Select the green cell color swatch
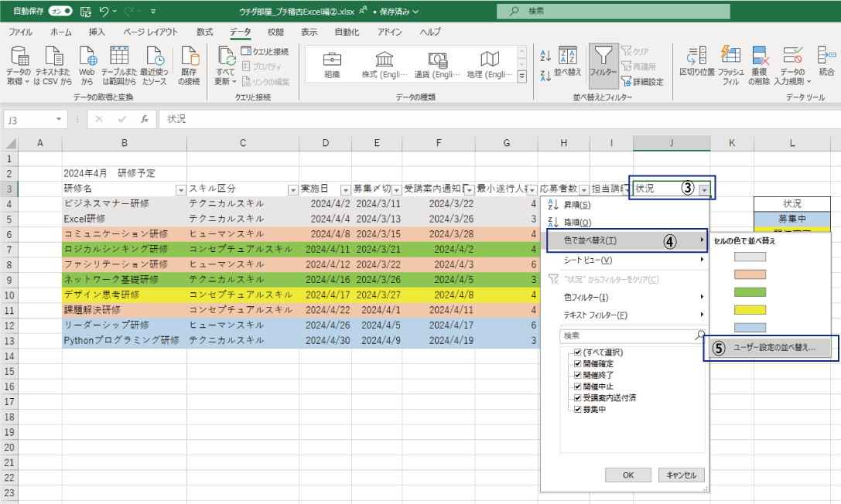Image resolution: width=841 pixels, height=504 pixels. 749,291
